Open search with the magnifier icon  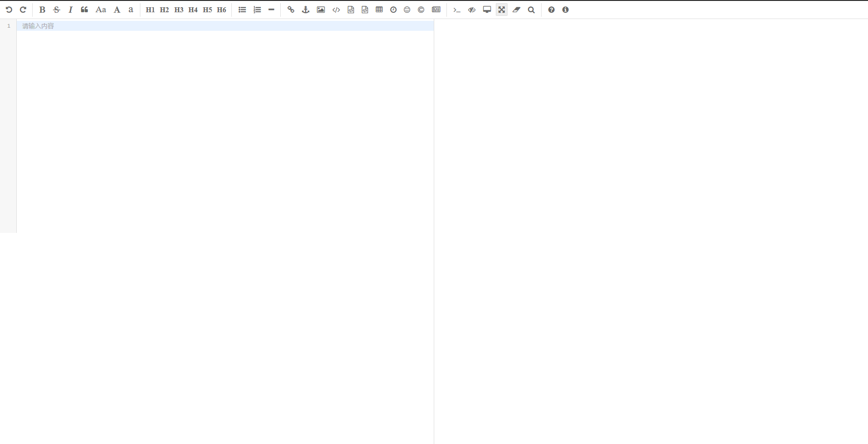[531, 10]
